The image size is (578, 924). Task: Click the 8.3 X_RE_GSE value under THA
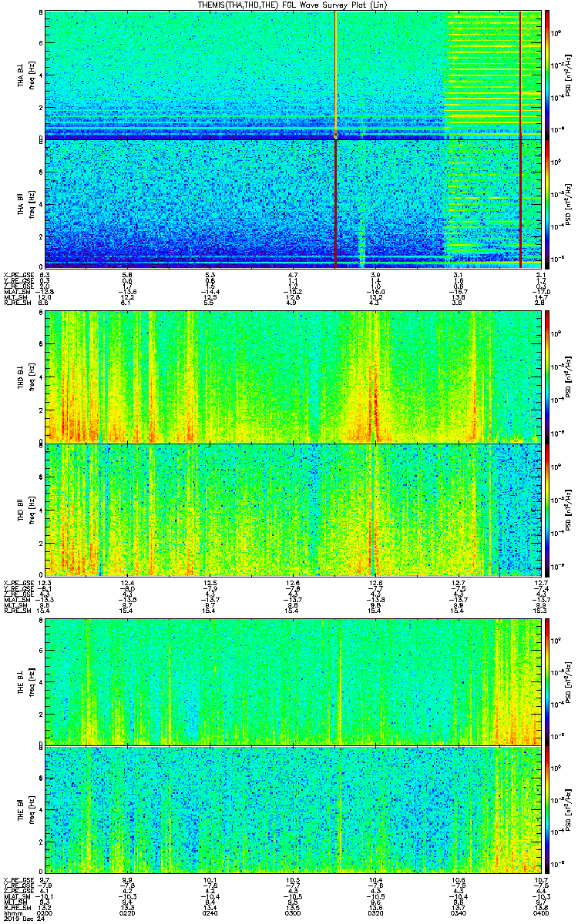coord(43,274)
